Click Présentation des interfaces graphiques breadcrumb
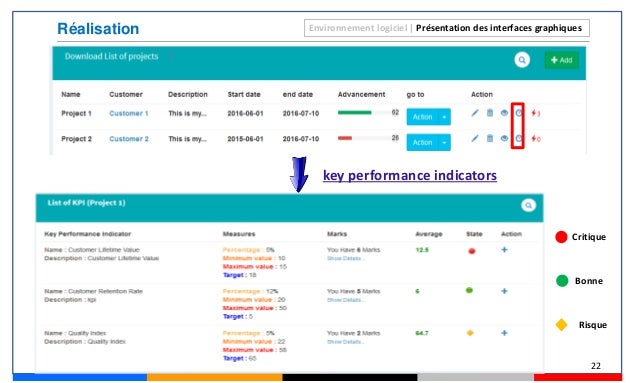Screen dimensions: 638x383 [499, 28]
